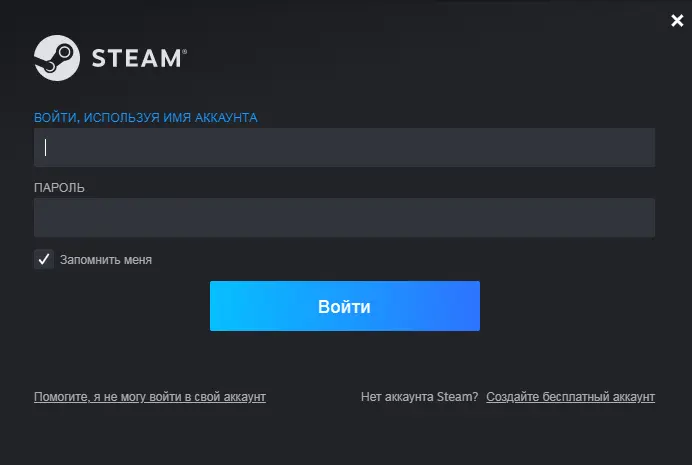The height and width of the screenshot is (465, 692).
Task: Toggle the Запомнить меня checkbox
Action: click(x=44, y=259)
